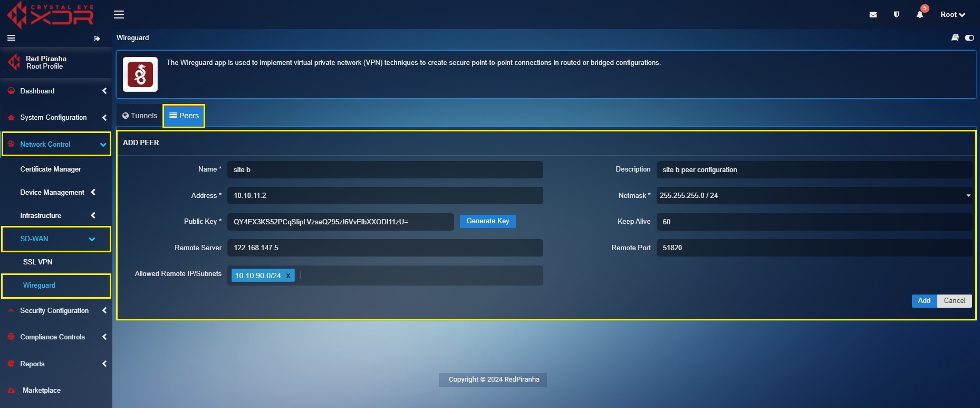Click the Tunnels tab globe icon
The width and height of the screenshot is (980, 408).
coord(126,116)
